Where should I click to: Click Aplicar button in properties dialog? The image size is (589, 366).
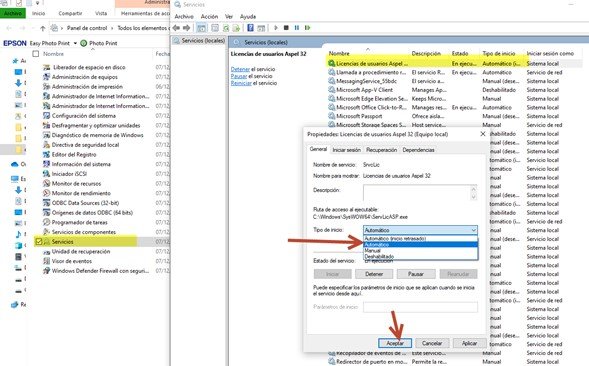(469, 343)
